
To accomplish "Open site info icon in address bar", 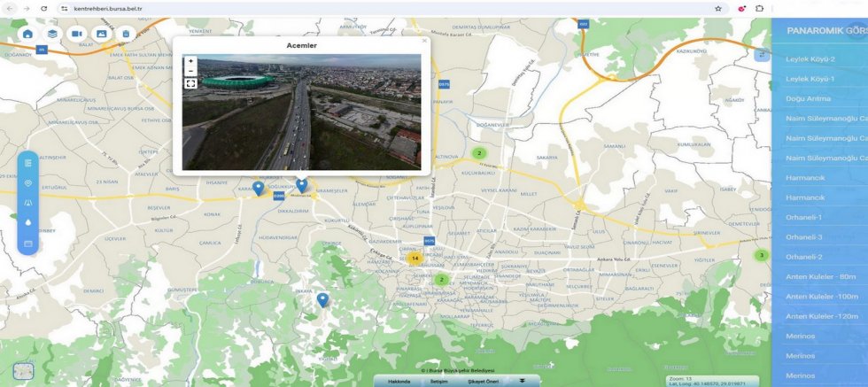I will (x=64, y=8).
